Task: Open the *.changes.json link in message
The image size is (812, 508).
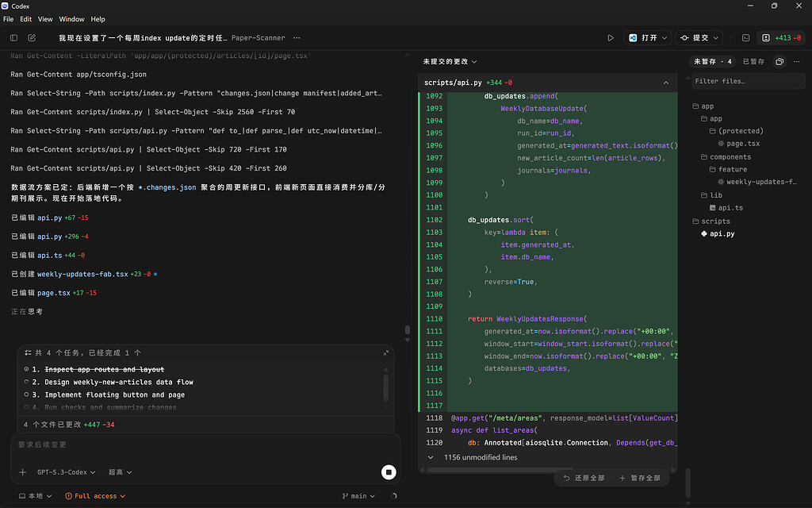Action: tap(167, 187)
